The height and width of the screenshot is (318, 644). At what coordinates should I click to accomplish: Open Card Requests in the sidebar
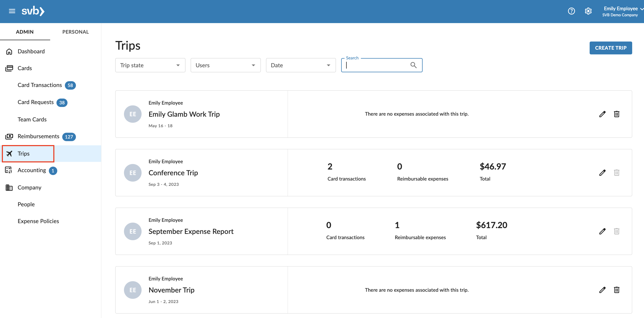pos(35,102)
